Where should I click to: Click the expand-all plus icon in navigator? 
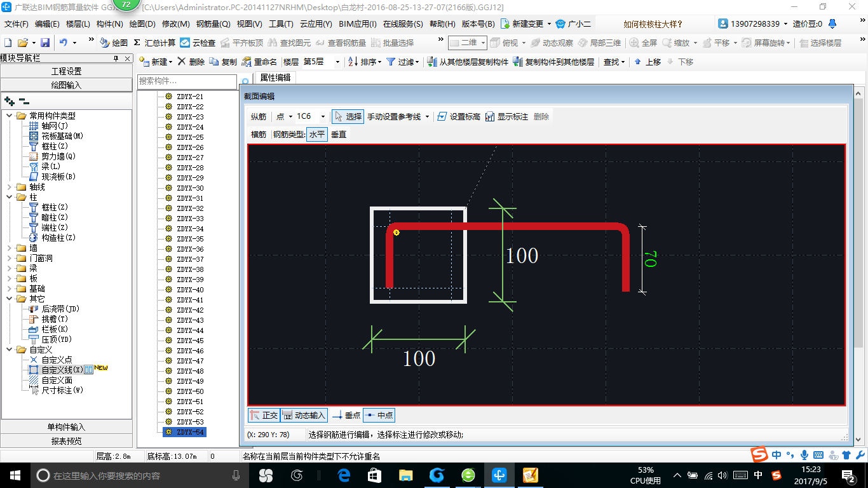[x=9, y=100]
